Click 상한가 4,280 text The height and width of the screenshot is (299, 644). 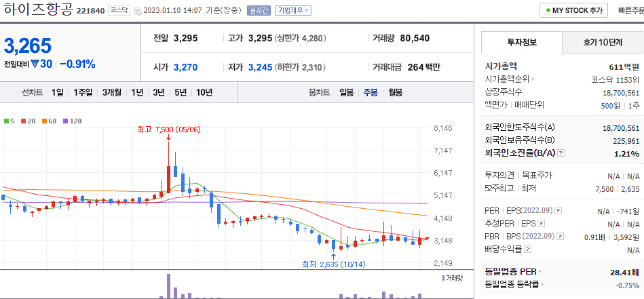coord(301,39)
